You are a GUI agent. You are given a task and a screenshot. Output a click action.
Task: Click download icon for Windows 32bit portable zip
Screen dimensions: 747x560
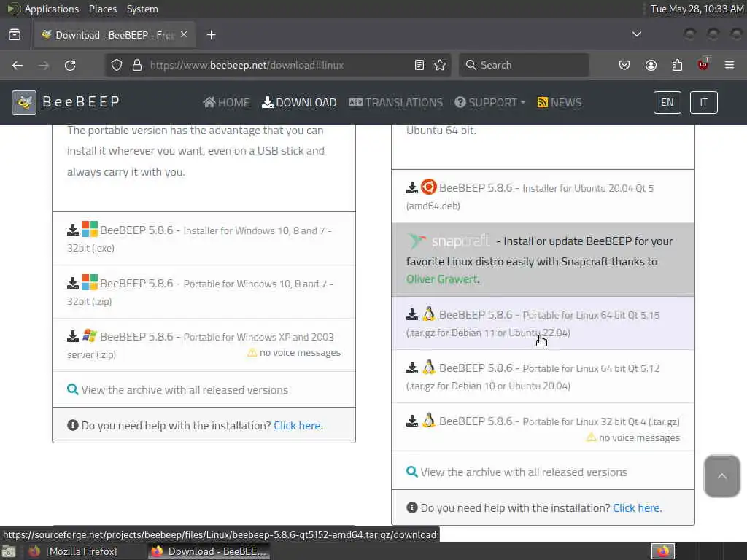coord(73,284)
